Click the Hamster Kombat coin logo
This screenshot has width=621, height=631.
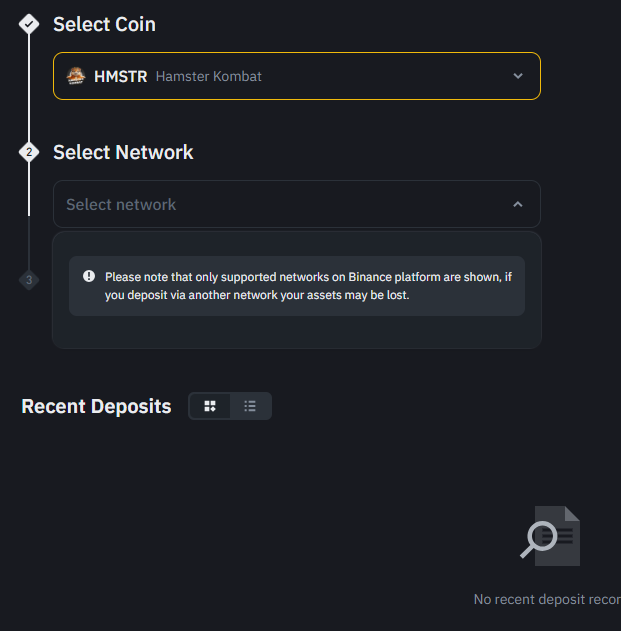[76, 76]
